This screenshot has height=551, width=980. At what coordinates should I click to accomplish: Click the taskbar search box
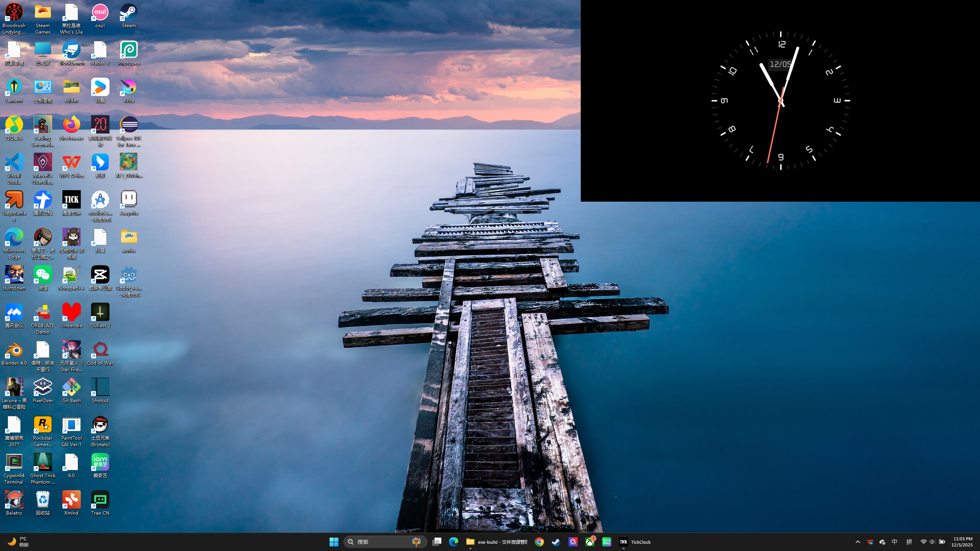[383, 542]
